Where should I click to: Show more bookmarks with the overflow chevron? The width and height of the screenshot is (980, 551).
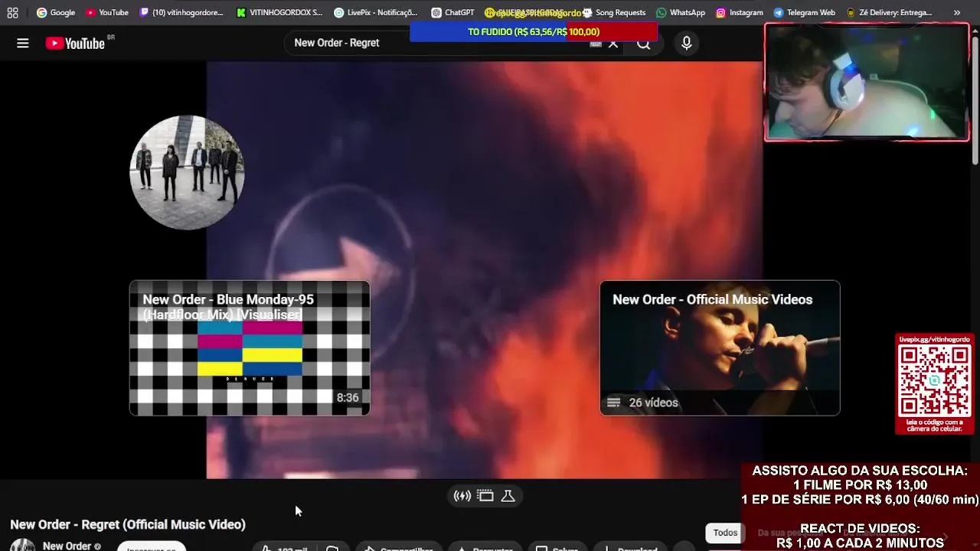(x=957, y=12)
